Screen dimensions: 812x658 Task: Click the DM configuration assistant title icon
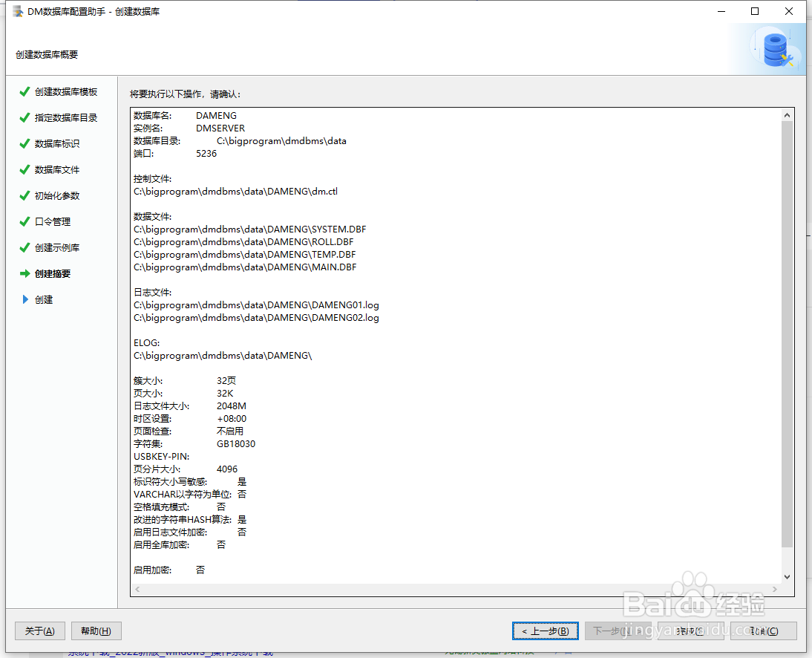18,11
